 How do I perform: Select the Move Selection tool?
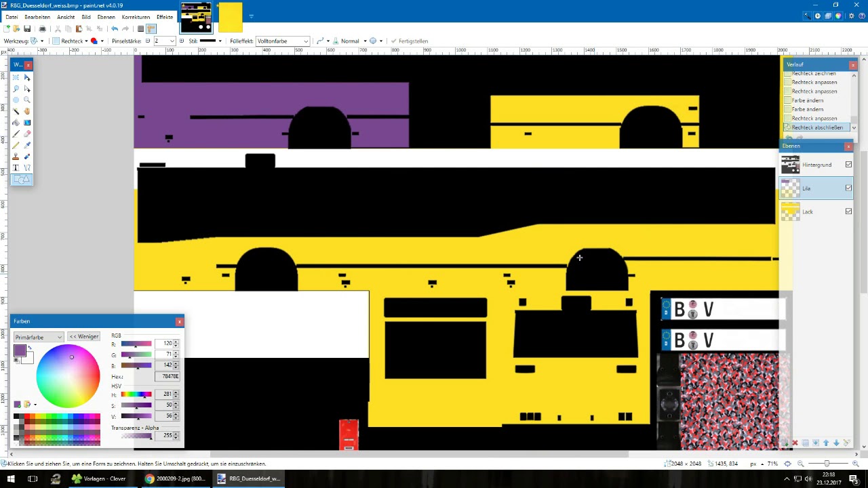pyautogui.click(x=27, y=89)
